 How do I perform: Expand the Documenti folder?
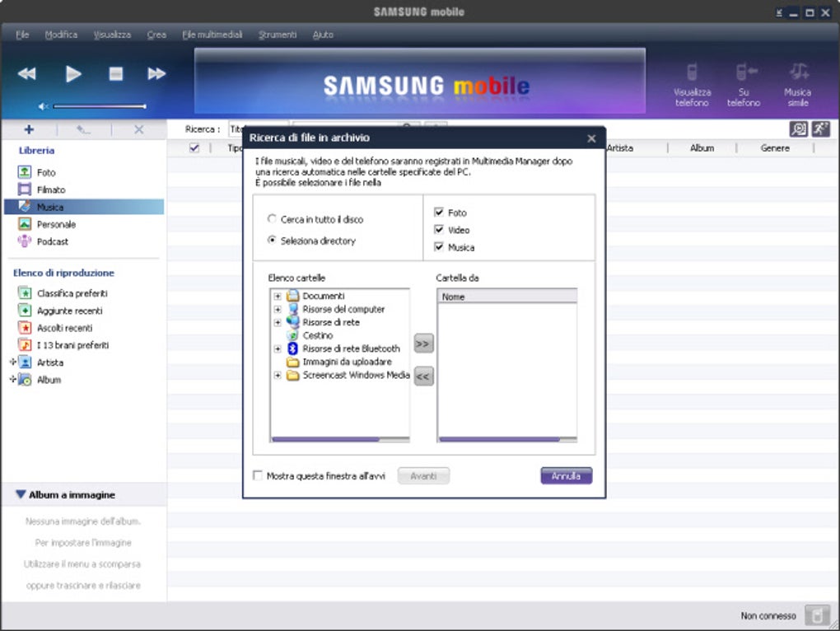(278, 297)
